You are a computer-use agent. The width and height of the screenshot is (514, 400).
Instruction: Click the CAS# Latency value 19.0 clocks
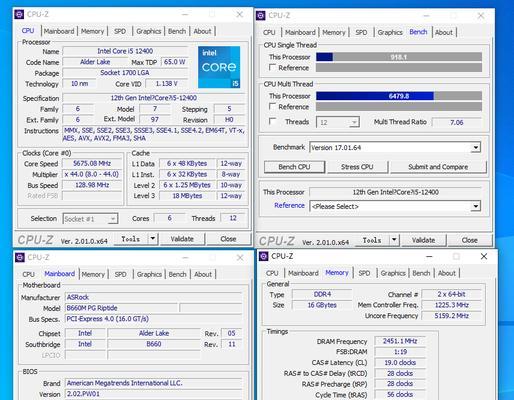pos(400,362)
